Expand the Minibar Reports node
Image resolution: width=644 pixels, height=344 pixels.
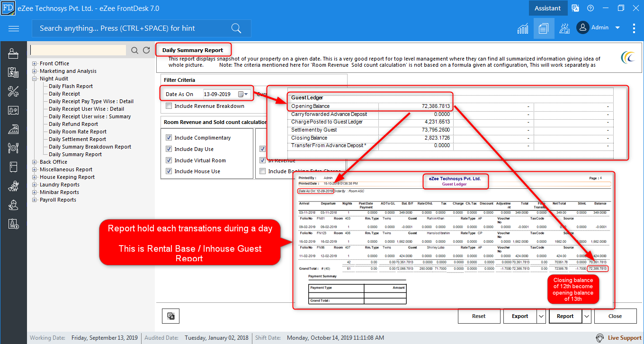click(x=35, y=192)
